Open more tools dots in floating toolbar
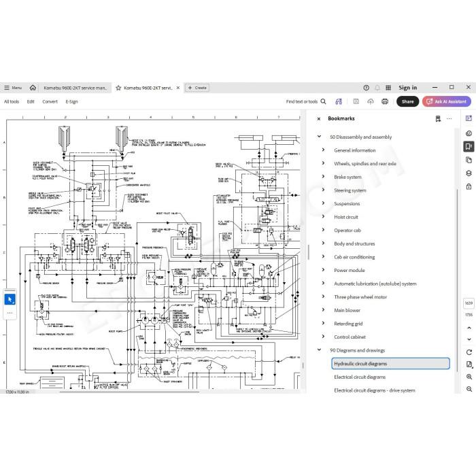Image resolution: width=476 pixels, height=476 pixels. (x=10, y=313)
